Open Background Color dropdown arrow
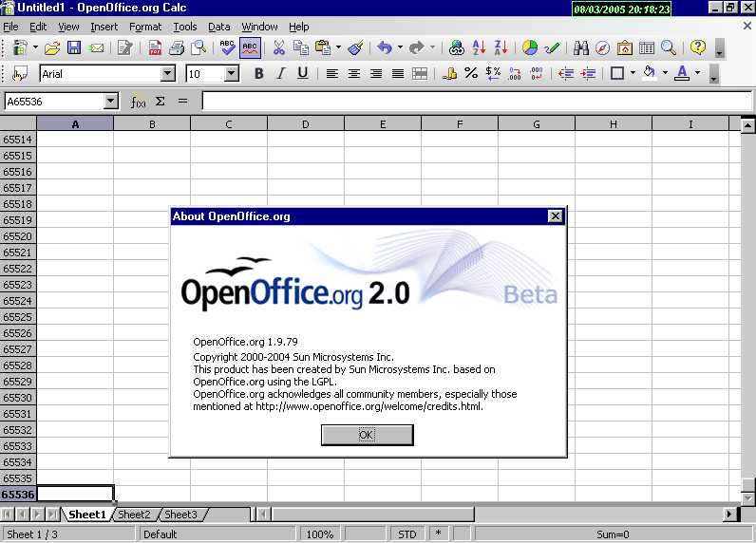This screenshot has height=543, width=756. click(x=665, y=73)
